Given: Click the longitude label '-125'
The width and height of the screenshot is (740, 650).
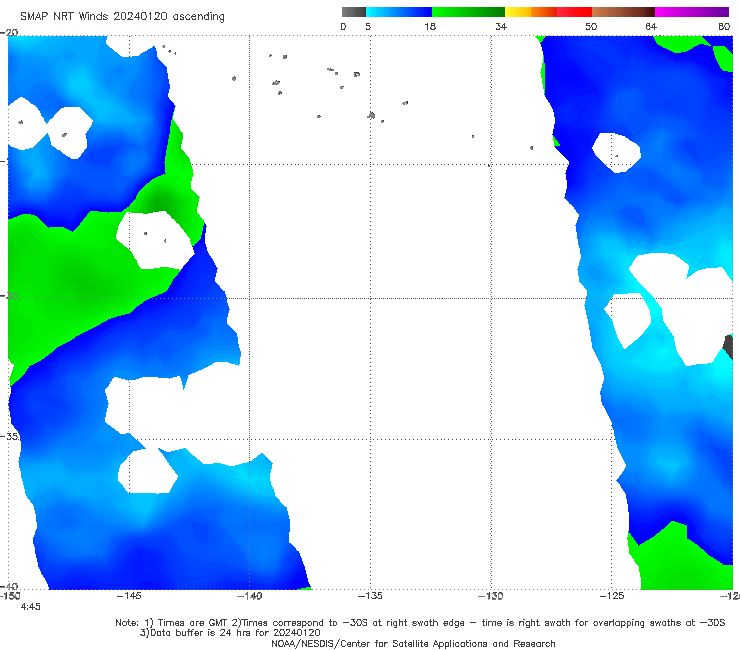Looking at the screenshot, I should (612, 596).
